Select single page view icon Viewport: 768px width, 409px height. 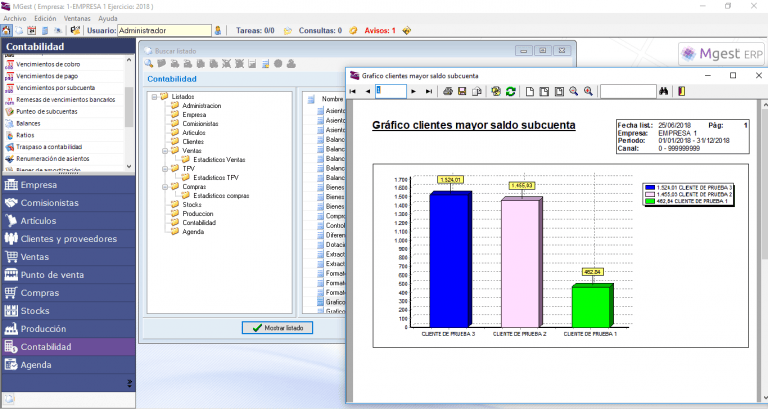529,92
